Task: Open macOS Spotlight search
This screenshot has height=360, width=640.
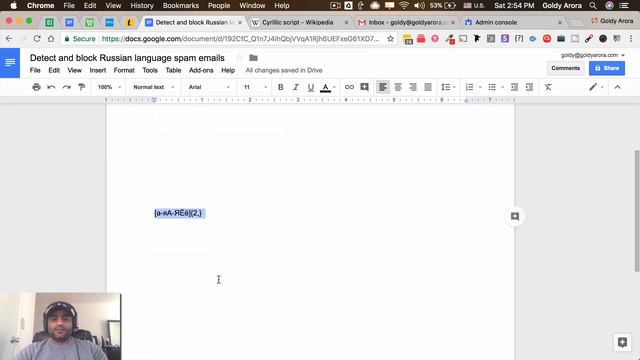Action: [593, 5]
